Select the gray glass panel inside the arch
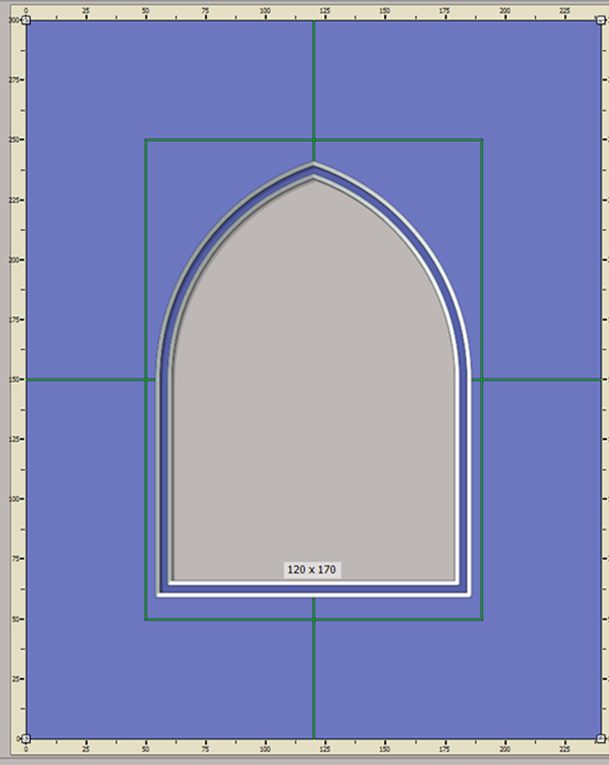 click(313, 400)
